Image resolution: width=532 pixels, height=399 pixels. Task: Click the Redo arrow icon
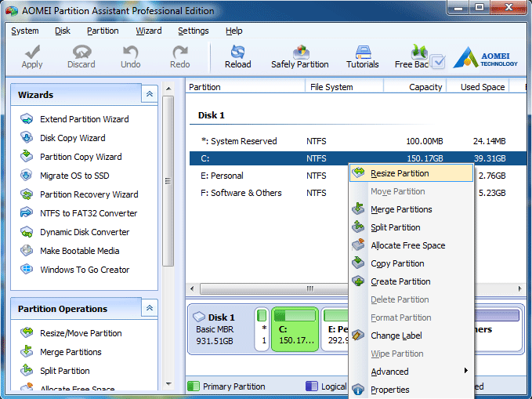click(180, 52)
